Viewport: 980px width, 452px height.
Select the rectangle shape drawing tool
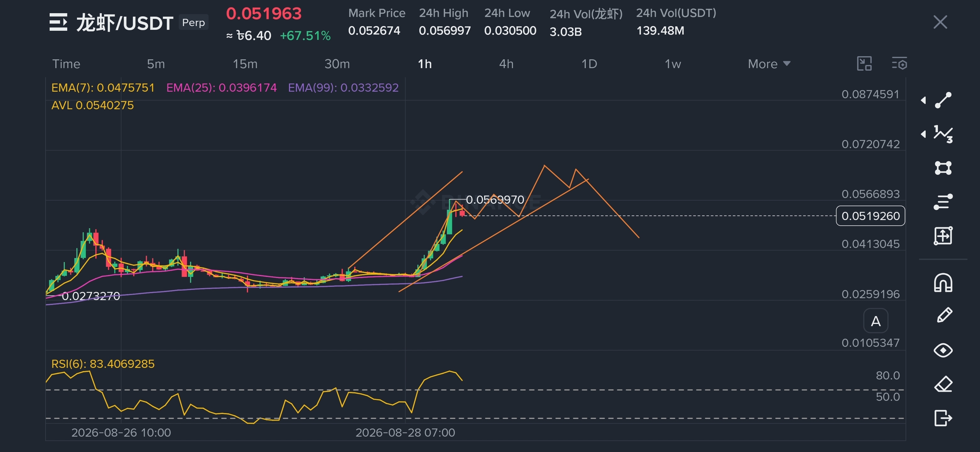[943, 168]
